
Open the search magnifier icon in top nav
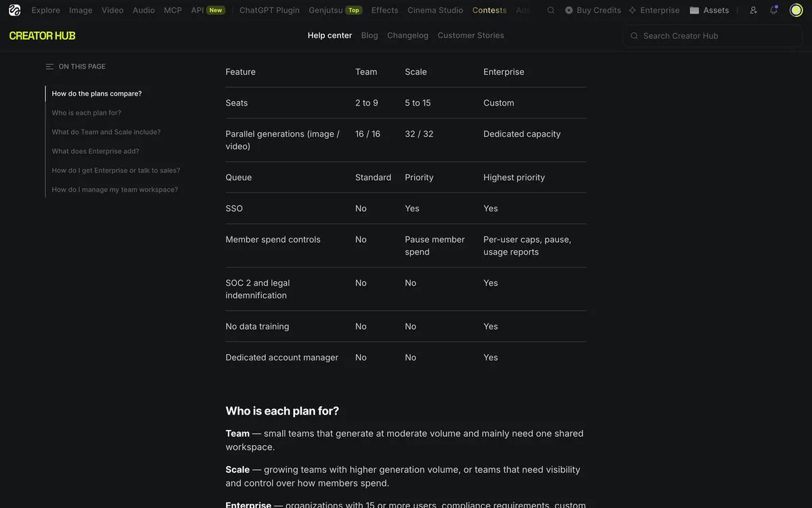point(551,10)
